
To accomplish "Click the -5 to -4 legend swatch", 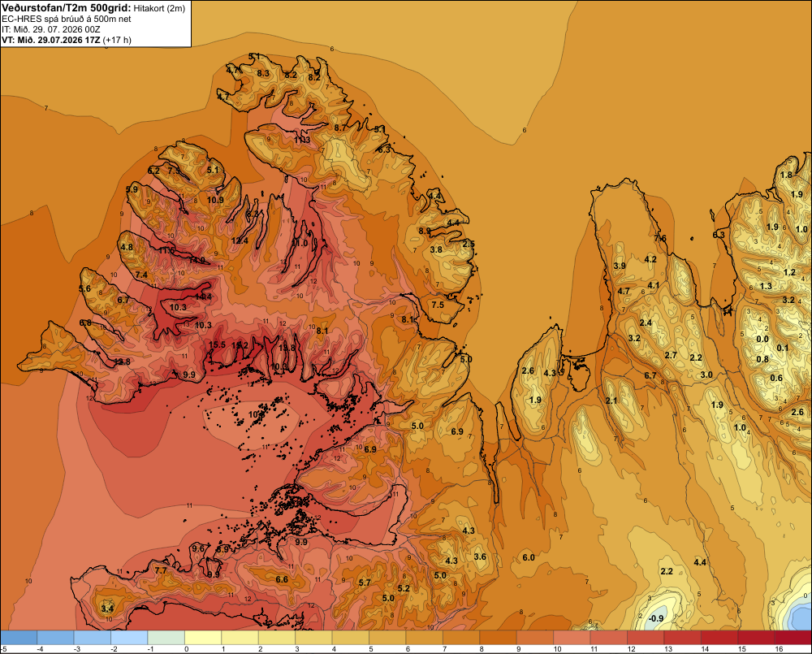I will click(x=19, y=637).
